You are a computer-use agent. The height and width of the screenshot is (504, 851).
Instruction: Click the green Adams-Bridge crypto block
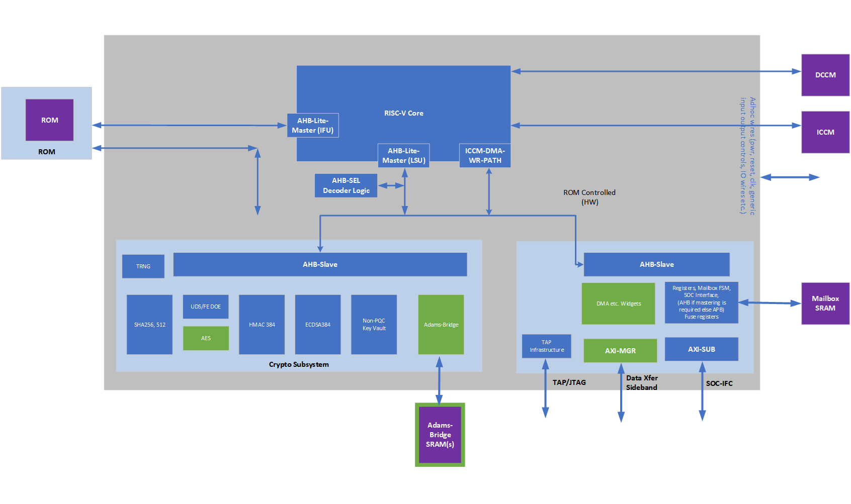441,325
